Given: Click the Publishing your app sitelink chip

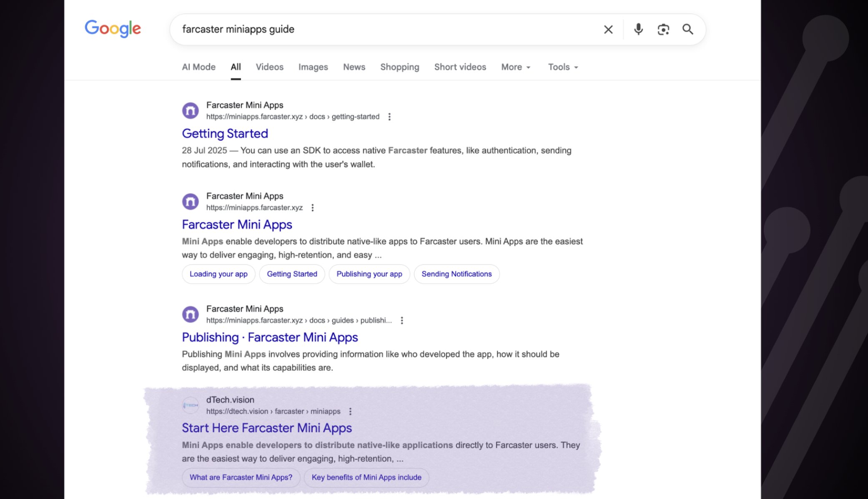Looking at the screenshot, I should [x=369, y=274].
